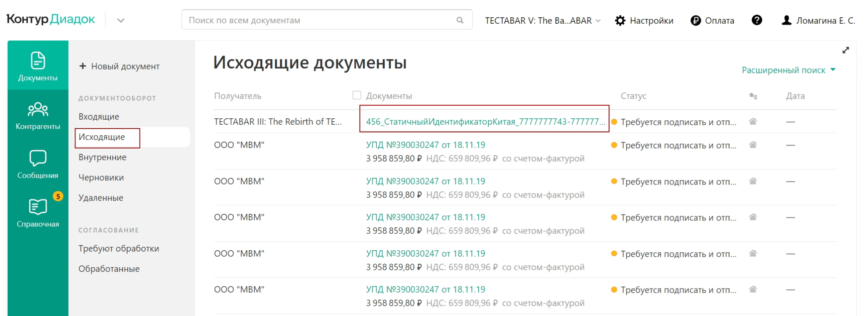Click the help question mark icon

point(757,20)
